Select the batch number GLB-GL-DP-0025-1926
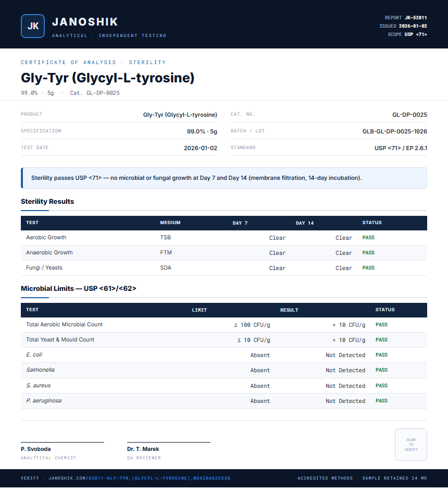This screenshot has width=448, height=502. coord(394,131)
